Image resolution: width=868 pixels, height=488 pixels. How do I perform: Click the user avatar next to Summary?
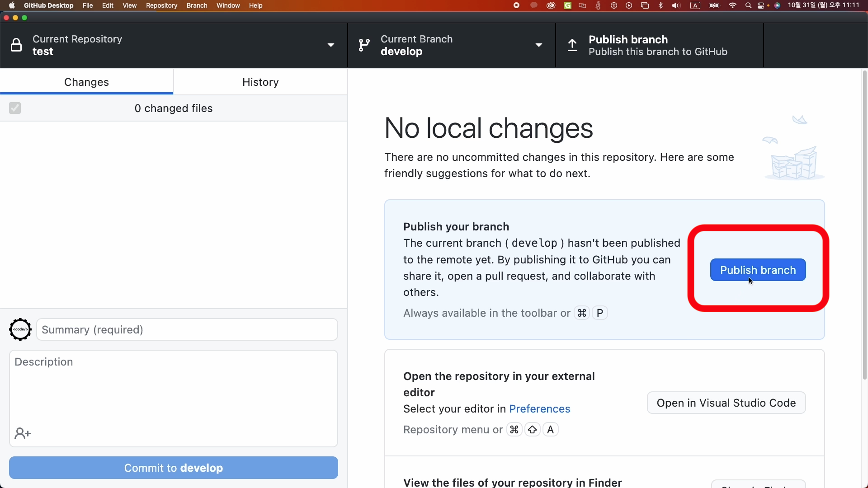20,329
